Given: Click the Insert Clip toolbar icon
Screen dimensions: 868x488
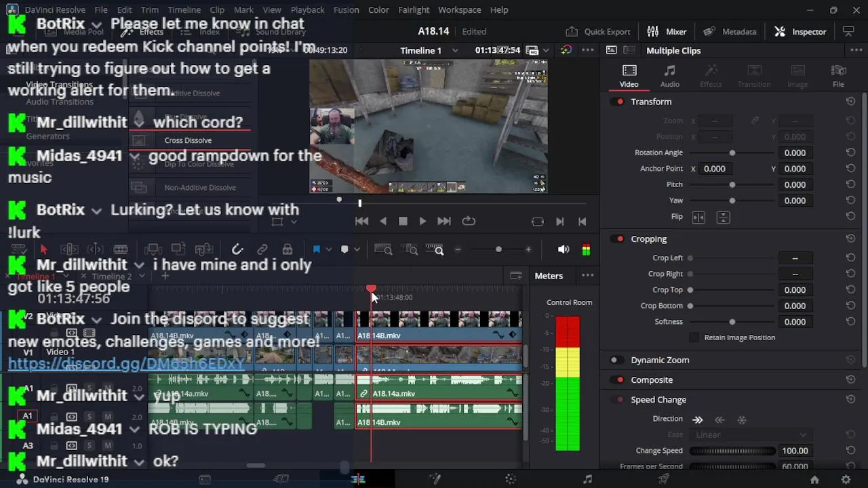Looking at the screenshot, I should click(153, 249).
